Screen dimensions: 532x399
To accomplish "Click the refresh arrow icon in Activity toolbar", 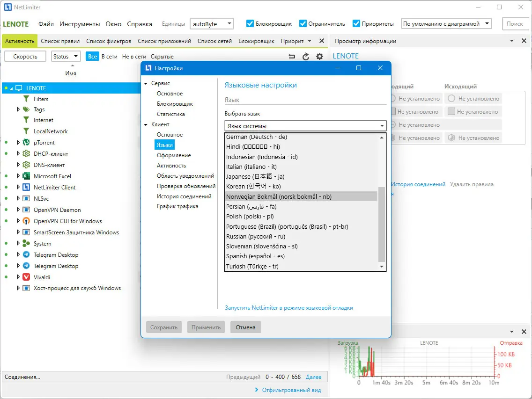I will point(306,57).
